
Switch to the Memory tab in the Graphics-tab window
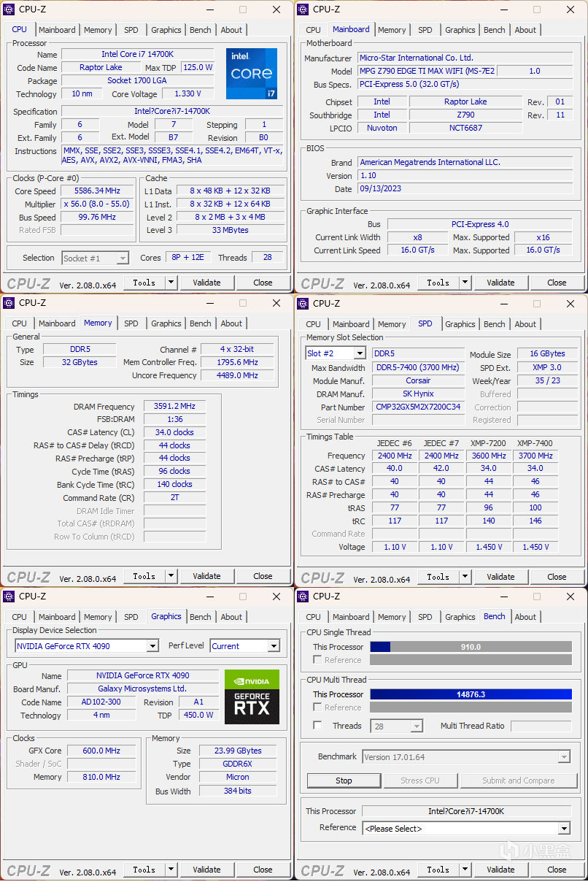tap(98, 617)
